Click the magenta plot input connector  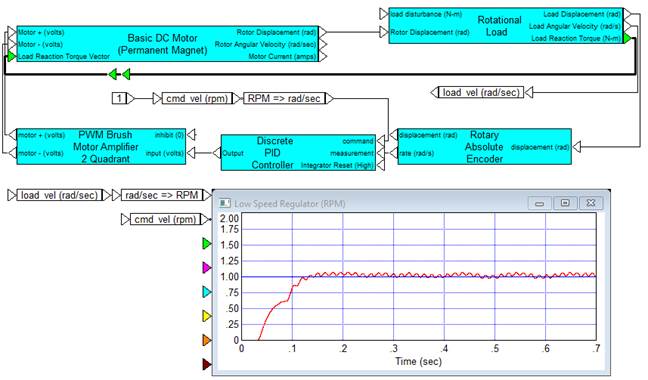[207, 268]
